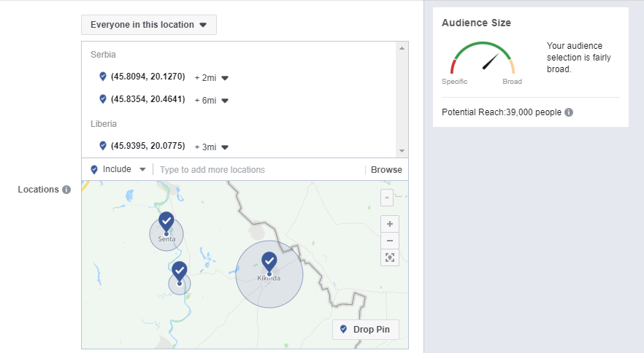Image resolution: width=644 pixels, height=353 pixels.
Task: Collapse the map with the up chevron
Action: [x=387, y=197]
